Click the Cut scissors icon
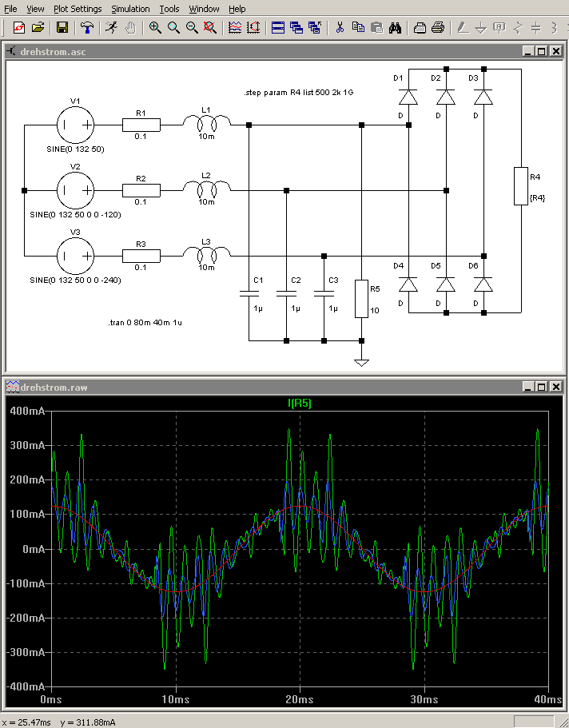 click(x=340, y=27)
